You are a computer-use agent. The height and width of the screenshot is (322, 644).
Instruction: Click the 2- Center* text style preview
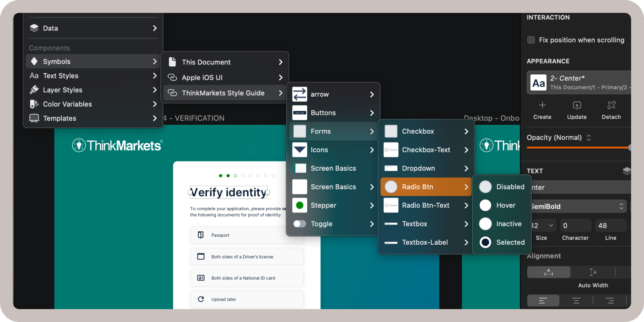tap(539, 83)
